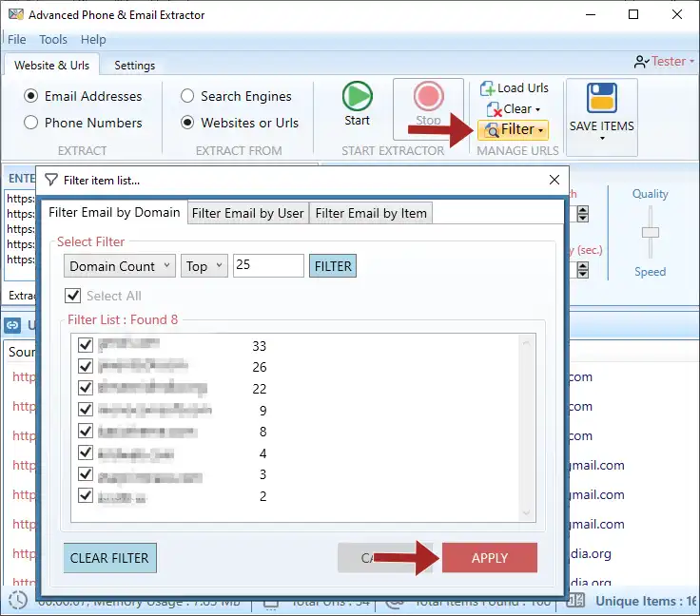Uncheck the domain row with count 2
Image resolution: width=700 pixels, height=616 pixels.
click(x=86, y=495)
